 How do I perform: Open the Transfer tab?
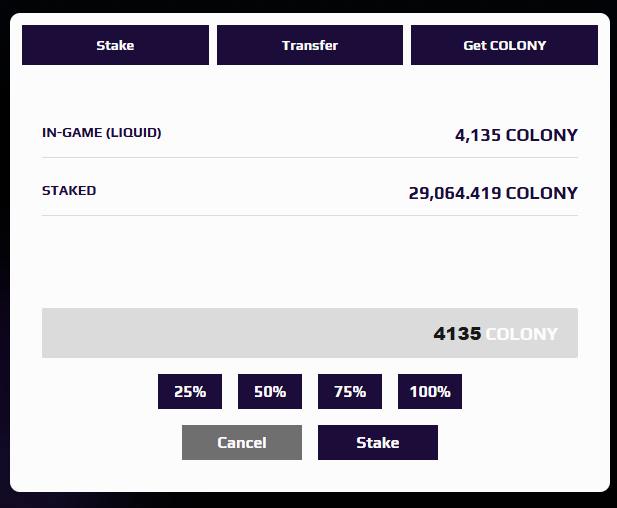point(310,45)
